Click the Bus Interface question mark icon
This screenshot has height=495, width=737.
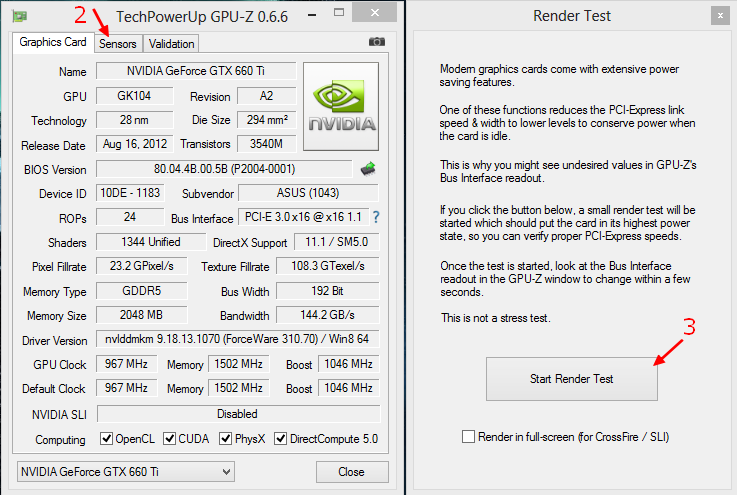(376, 217)
